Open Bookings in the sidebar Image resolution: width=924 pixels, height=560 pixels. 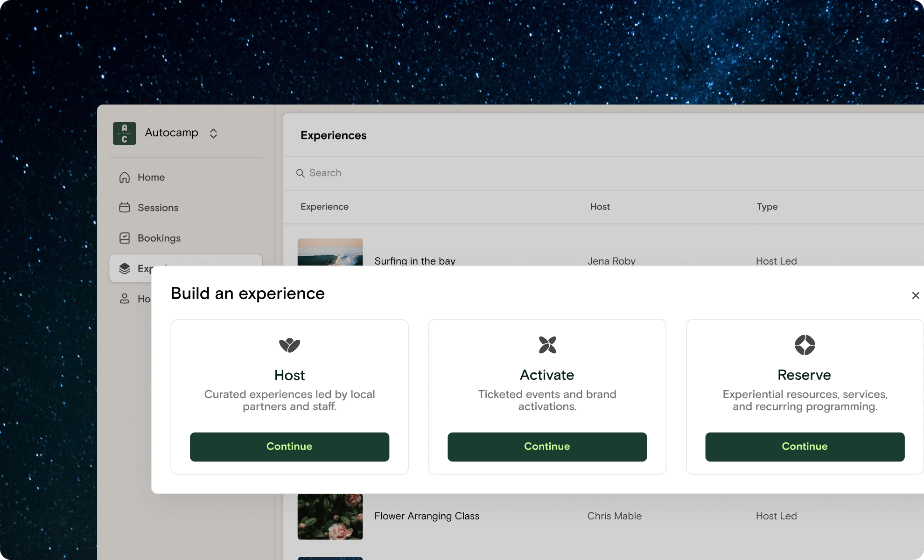(159, 238)
